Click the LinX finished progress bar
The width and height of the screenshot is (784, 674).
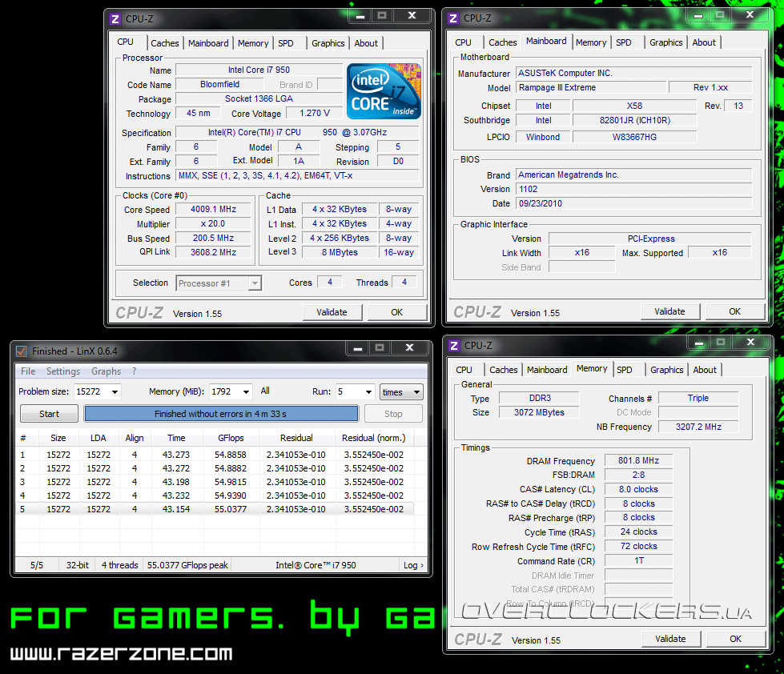tap(221, 414)
